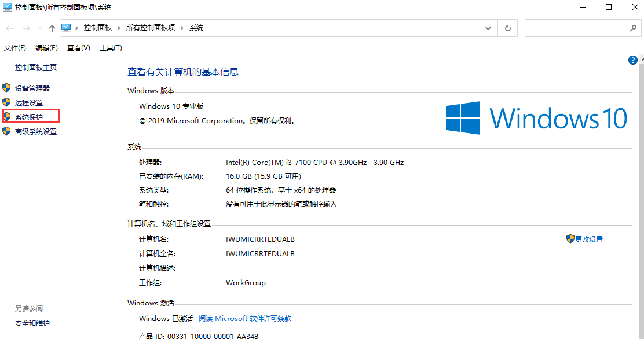Go to 控制面板主页
This screenshot has width=644, height=339.
36,68
